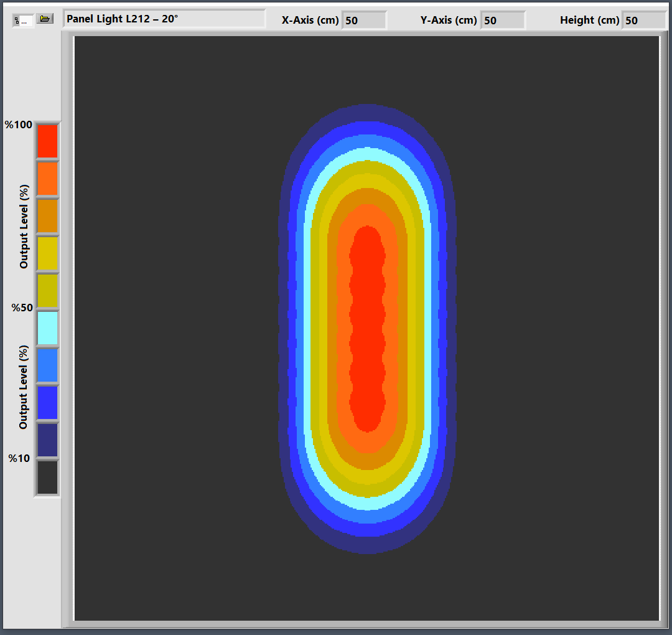Screen dimensions: 672x635
Task: Click the Y-Axis (cm) value field
Action: point(503,21)
